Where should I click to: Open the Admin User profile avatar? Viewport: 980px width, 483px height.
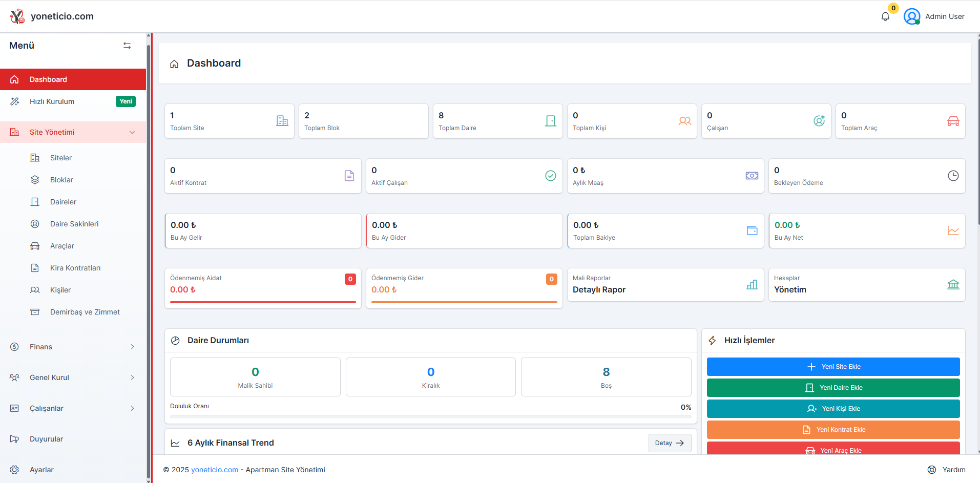pos(912,16)
